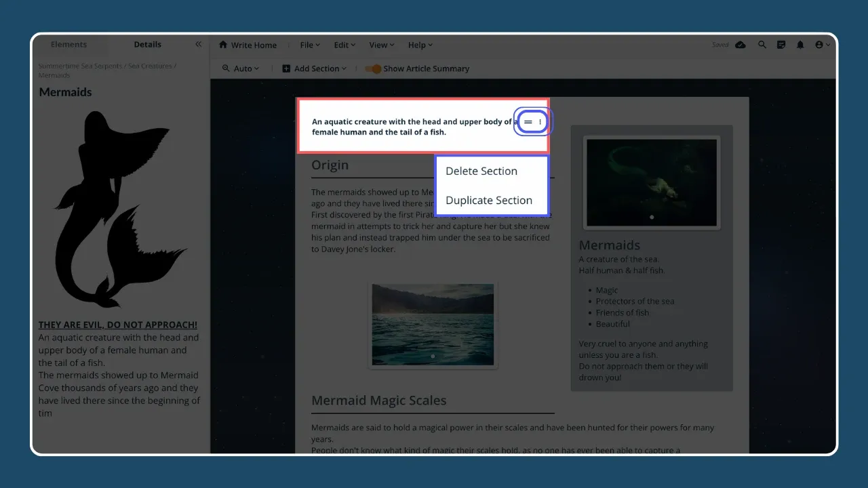The height and width of the screenshot is (488, 868).
Task: Switch to the Elements tab
Action: coord(68,44)
